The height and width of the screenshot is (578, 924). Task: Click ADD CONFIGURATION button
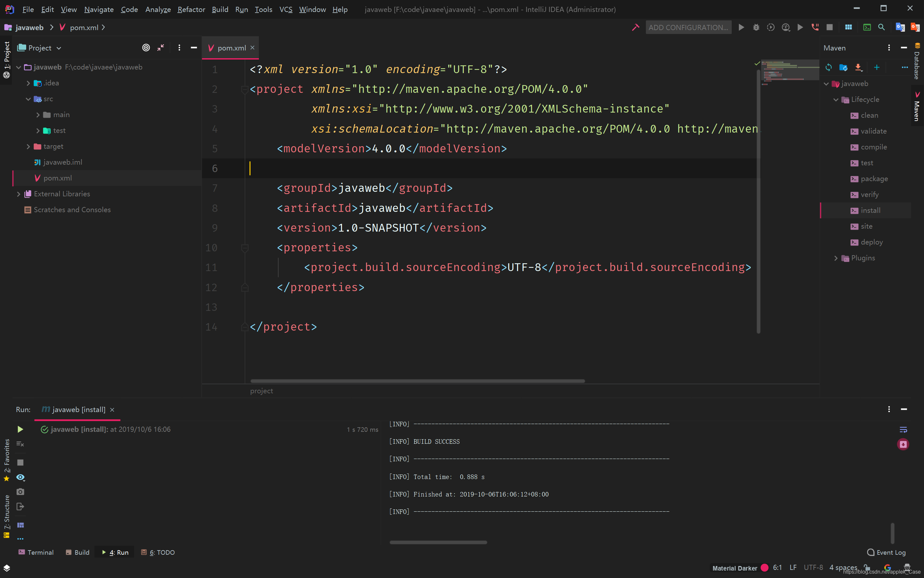click(688, 27)
